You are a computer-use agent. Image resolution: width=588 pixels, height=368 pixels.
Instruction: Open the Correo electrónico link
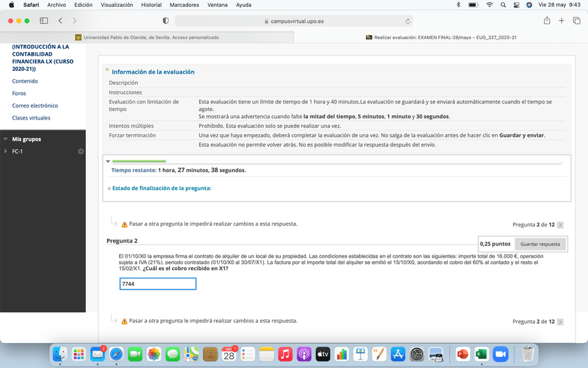(35, 106)
